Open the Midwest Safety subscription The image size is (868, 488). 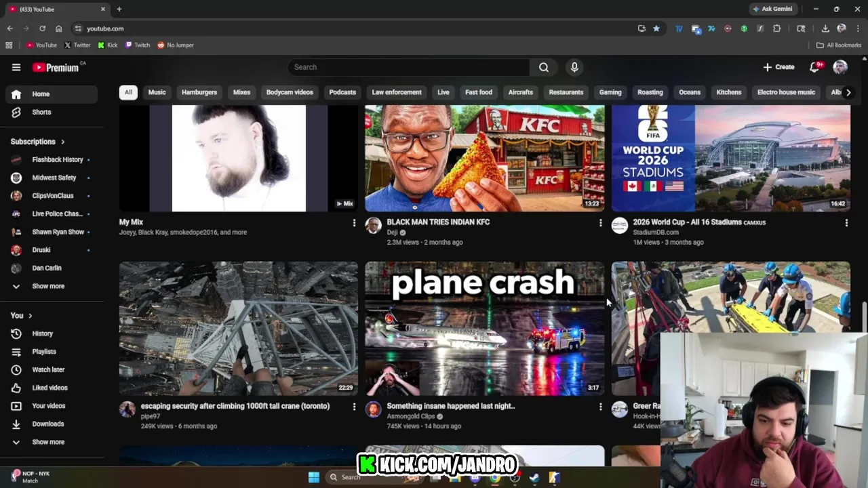click(52, 178)
